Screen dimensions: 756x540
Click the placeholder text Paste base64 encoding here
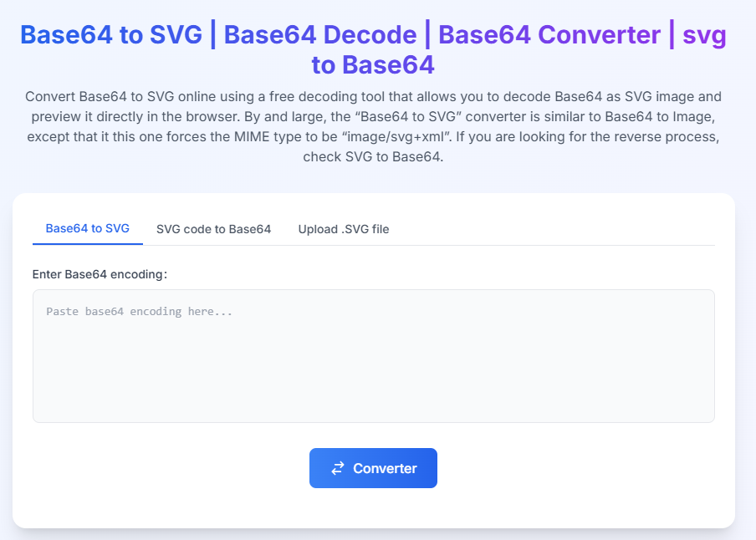[x=140, y=312]
